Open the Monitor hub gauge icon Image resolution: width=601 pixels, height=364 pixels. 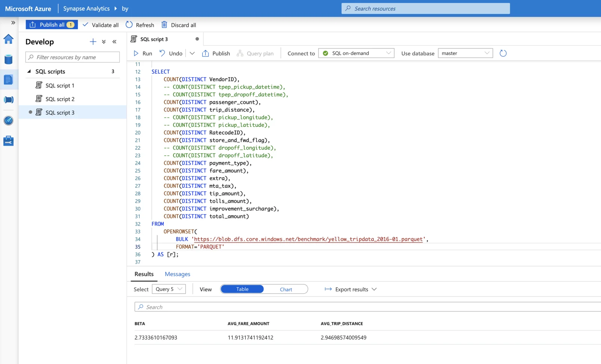[8, 120]
